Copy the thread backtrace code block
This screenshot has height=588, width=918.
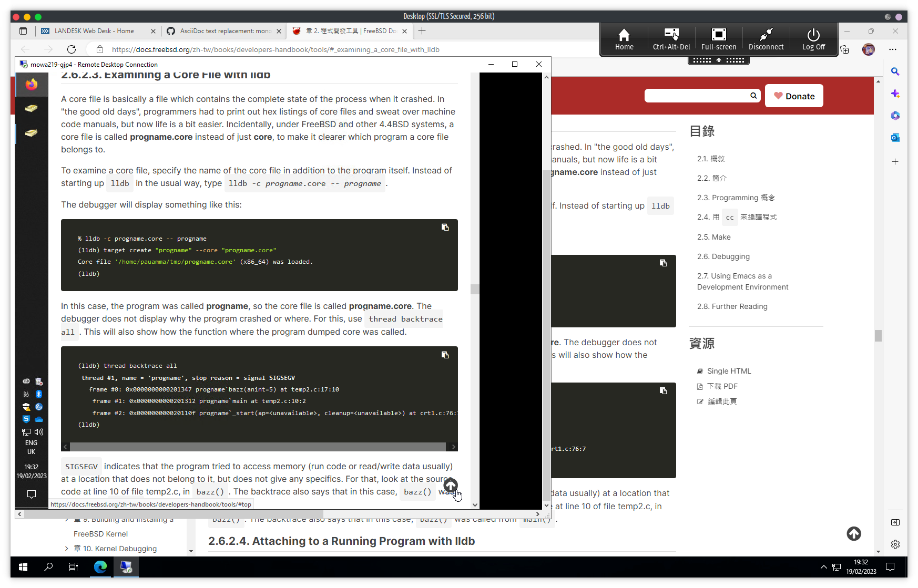(x=445, y=355)
